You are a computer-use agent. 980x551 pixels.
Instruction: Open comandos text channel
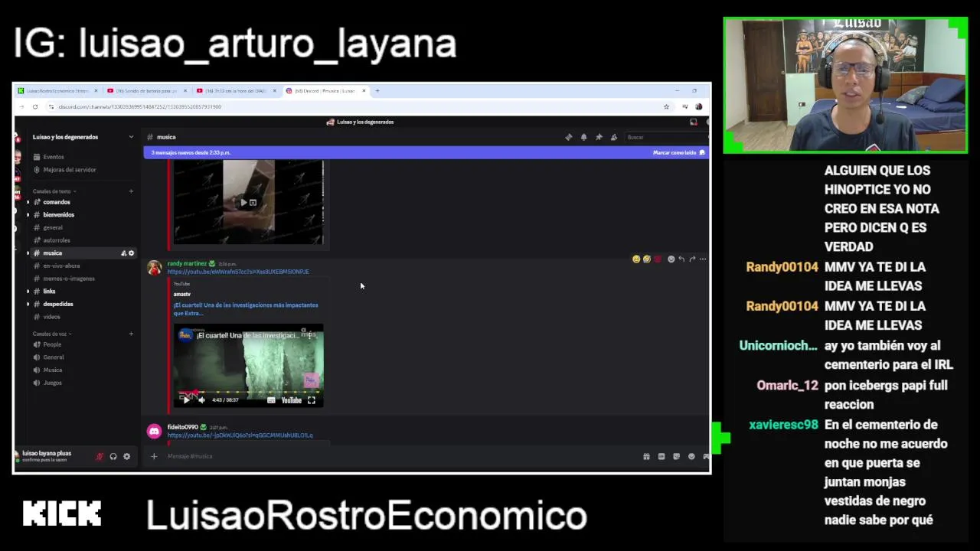82,202
